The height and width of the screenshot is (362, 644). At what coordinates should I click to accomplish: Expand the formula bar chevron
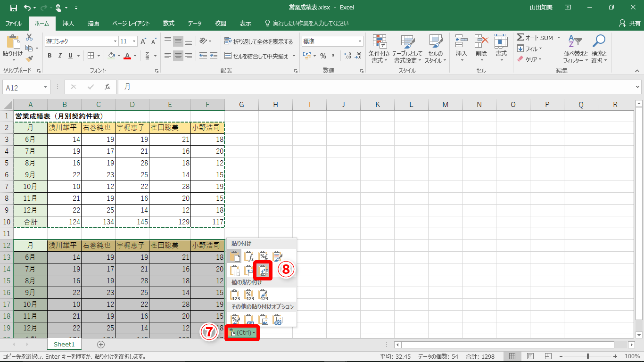638,87
